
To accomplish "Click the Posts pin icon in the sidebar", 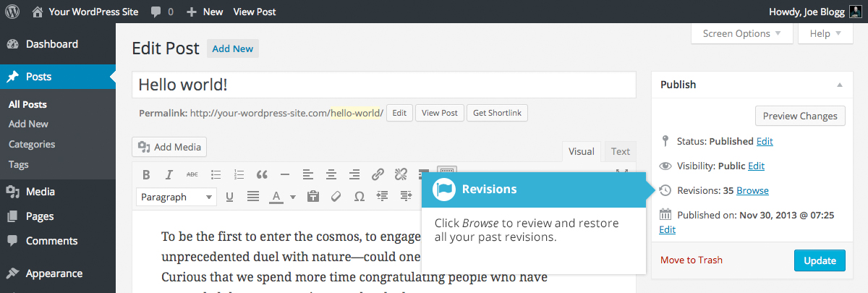I will click(x=13, y=77).
